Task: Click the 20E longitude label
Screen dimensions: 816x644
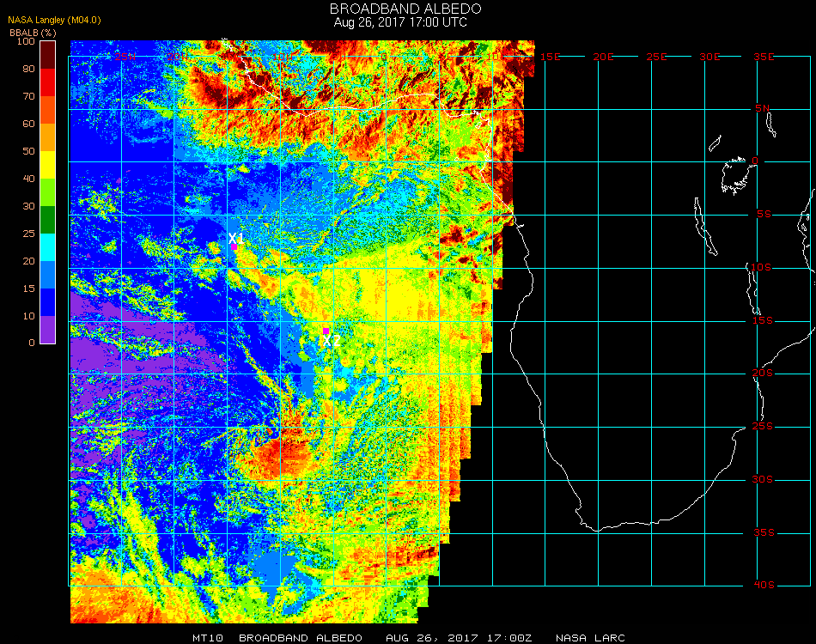Action: (x=603, y=57)
